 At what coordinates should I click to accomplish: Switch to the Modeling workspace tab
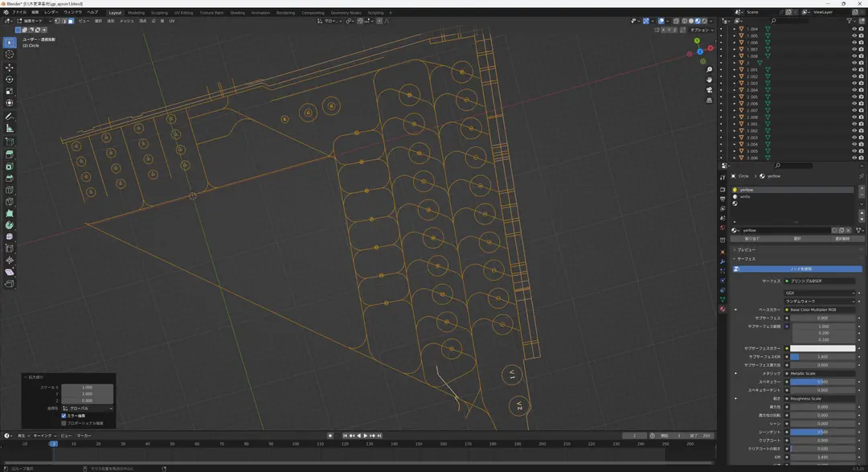[136, 13]
